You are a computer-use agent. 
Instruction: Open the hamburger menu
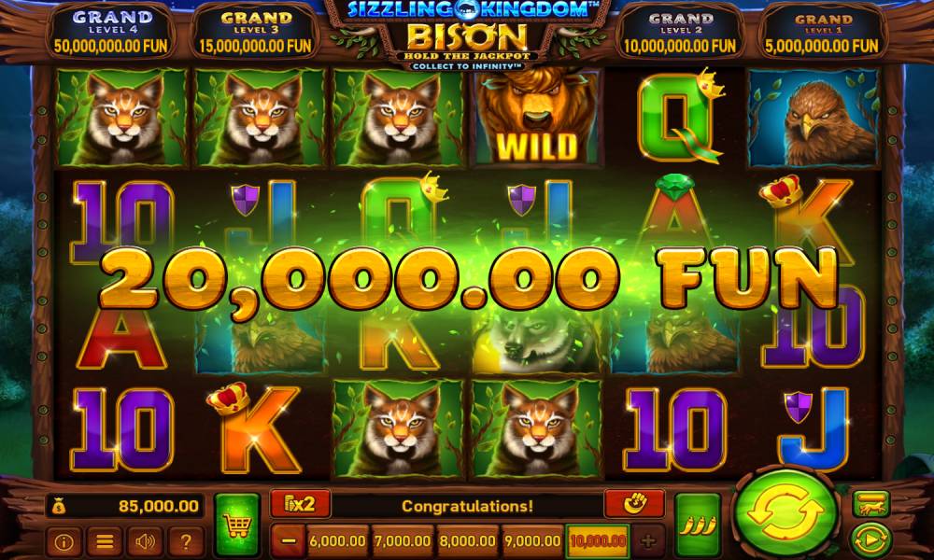[105, 541]
